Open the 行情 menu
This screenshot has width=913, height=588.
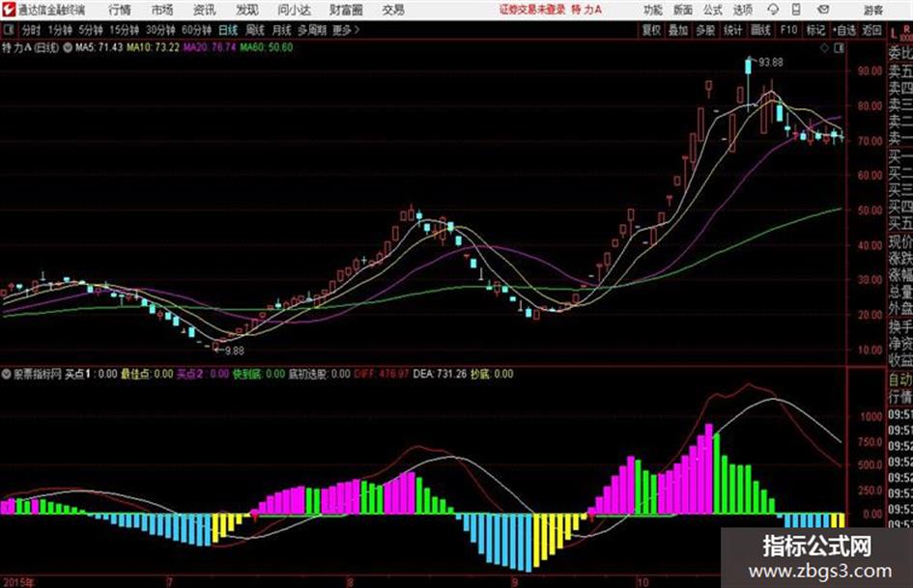click(x=120, y=10)
